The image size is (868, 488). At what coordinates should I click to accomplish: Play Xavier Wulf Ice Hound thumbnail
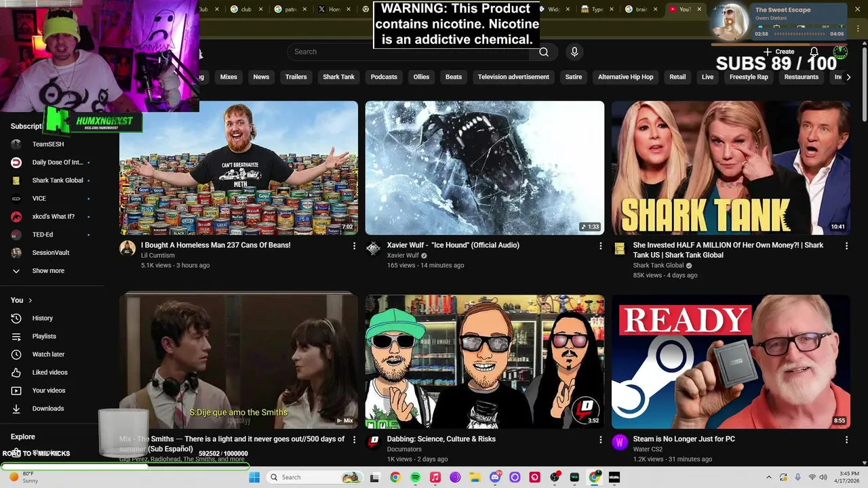click(x=485, y=167)
